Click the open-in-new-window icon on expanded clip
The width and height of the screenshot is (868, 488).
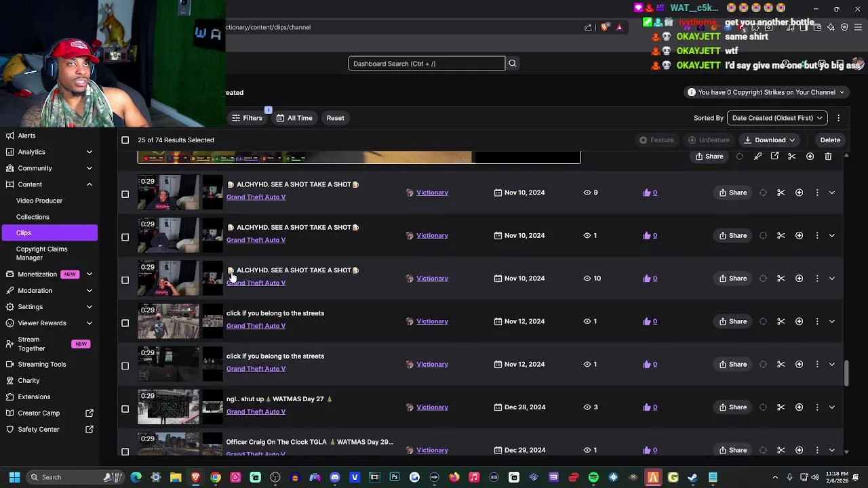click(774, 157)
